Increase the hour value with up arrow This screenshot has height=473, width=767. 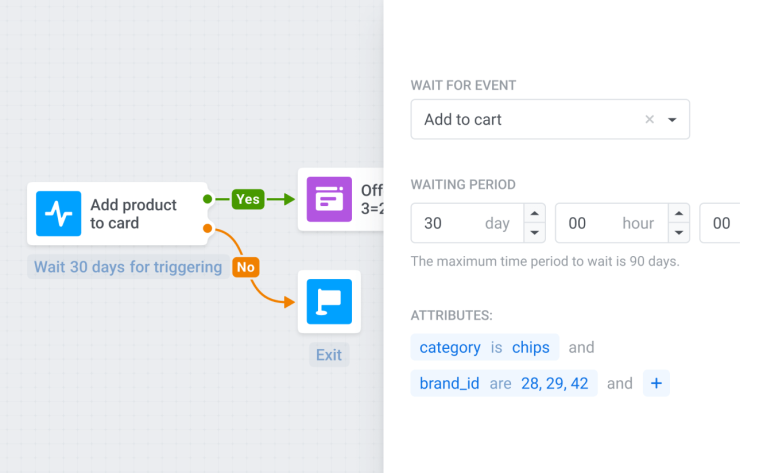pos(679,213)
